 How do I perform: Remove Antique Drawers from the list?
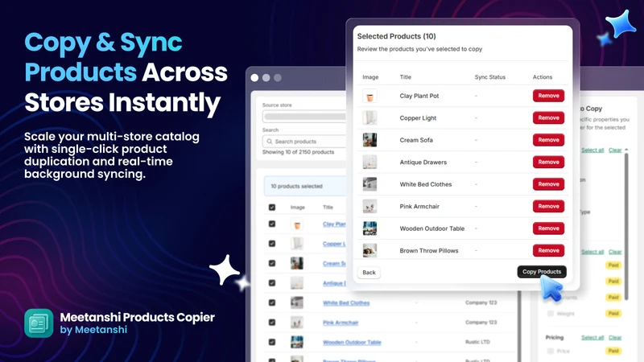pyautogui.click(x=548, y=162)
